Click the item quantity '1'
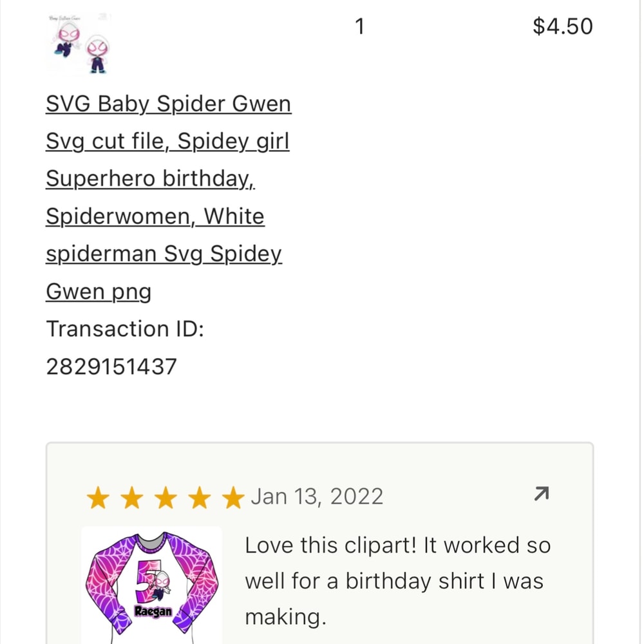The image size is (644, 644). tap(359, 26)
